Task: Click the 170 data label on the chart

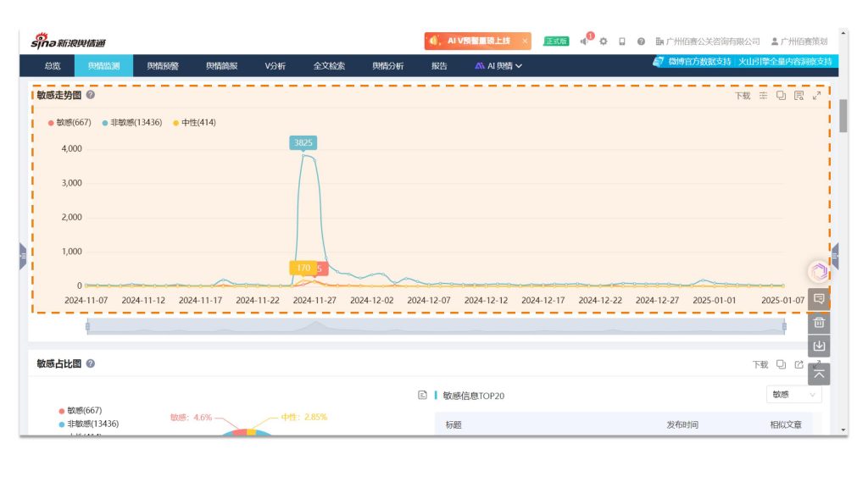Action: [303, 268]
